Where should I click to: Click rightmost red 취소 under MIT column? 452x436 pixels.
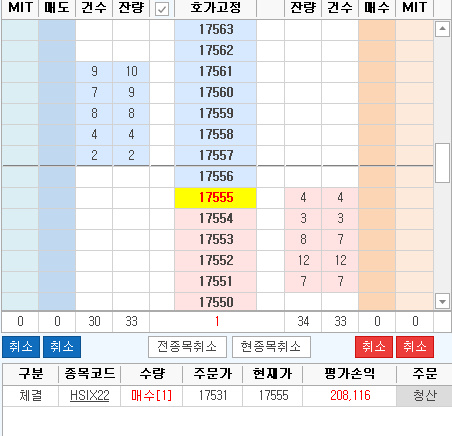click(415, 347)
